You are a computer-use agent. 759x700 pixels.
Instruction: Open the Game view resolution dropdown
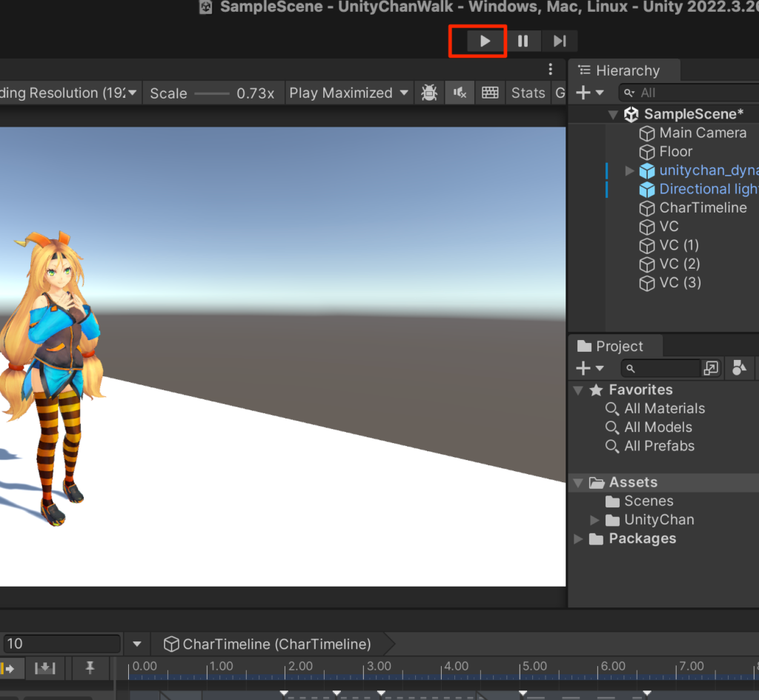pos(70,93)
